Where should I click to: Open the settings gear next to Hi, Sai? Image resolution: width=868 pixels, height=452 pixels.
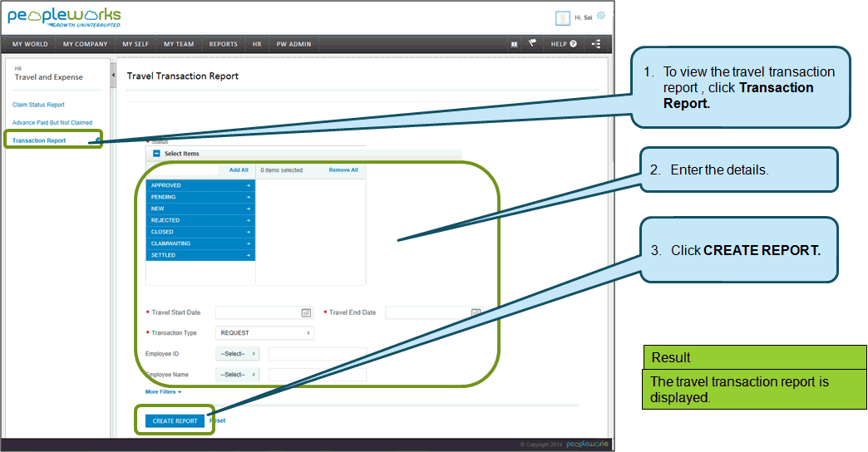pos(600,16)
